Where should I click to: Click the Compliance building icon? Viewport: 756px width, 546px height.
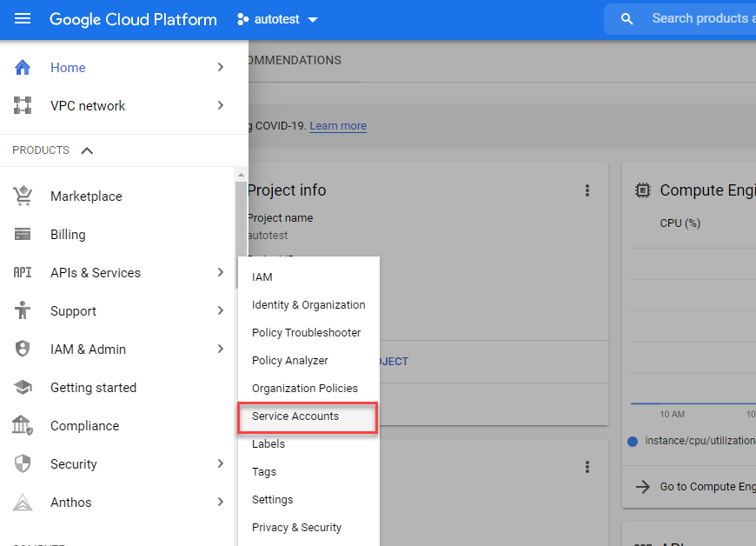pyautogui.click(x=23, y=425)
